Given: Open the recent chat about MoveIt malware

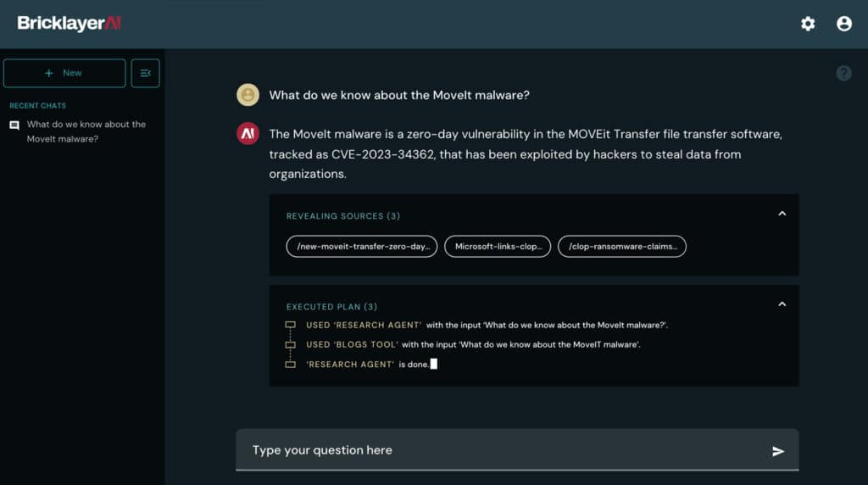Looking at the screenshot, I should 86,131.
